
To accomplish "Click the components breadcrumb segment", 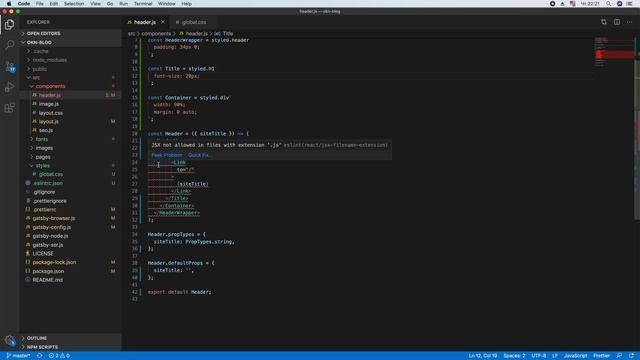I will pyautogui.click(x=156, y=33).
